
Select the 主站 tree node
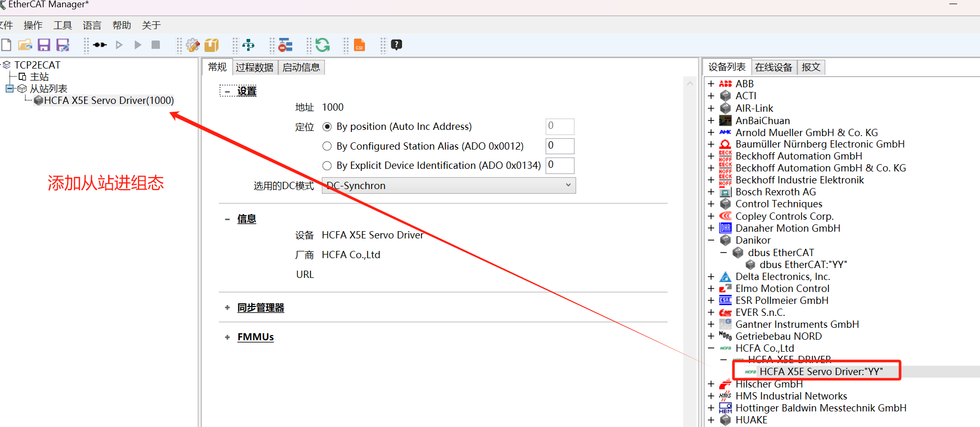pyautogui.click(x=39, y=77)
